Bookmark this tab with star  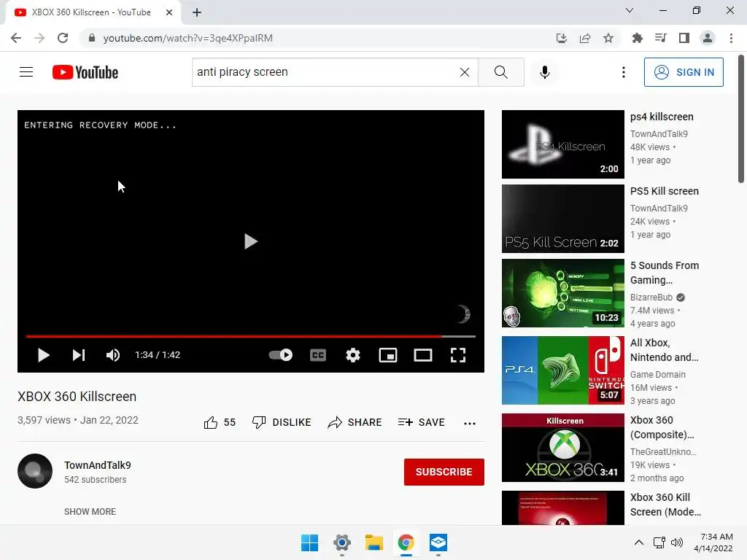[608, 38]
